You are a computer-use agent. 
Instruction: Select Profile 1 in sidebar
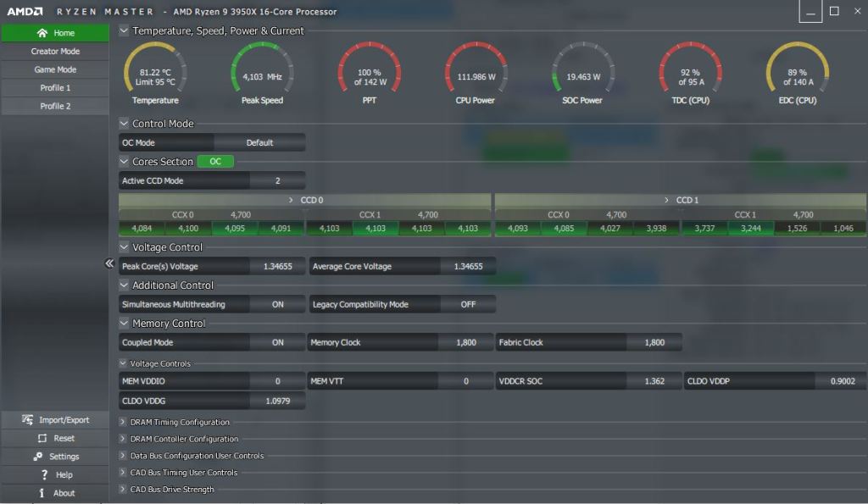pos(55,88)
